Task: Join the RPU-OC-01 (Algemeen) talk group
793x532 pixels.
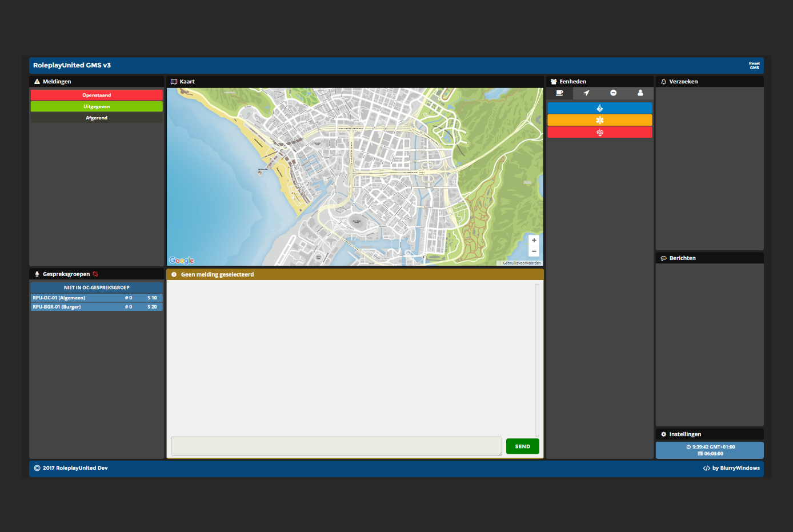Action: pyautogui.click(x=97, y=298)
